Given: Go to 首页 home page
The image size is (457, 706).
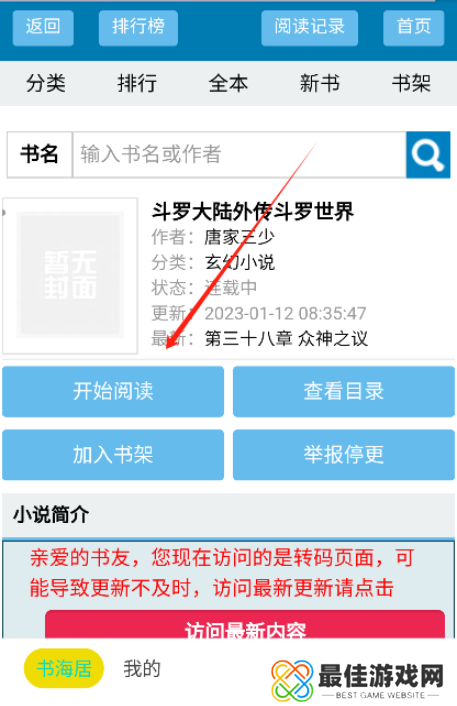Looking at the screenshot, I should point(414,27).
